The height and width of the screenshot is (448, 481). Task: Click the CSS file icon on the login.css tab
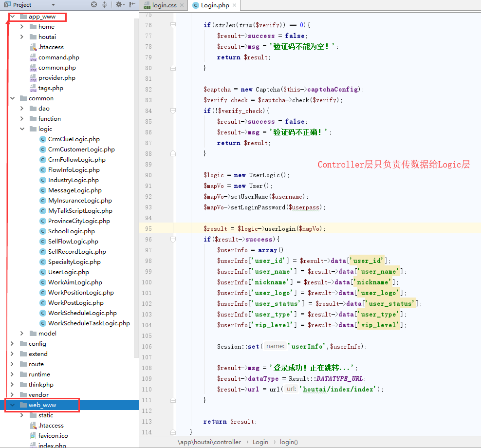point(147,4)
